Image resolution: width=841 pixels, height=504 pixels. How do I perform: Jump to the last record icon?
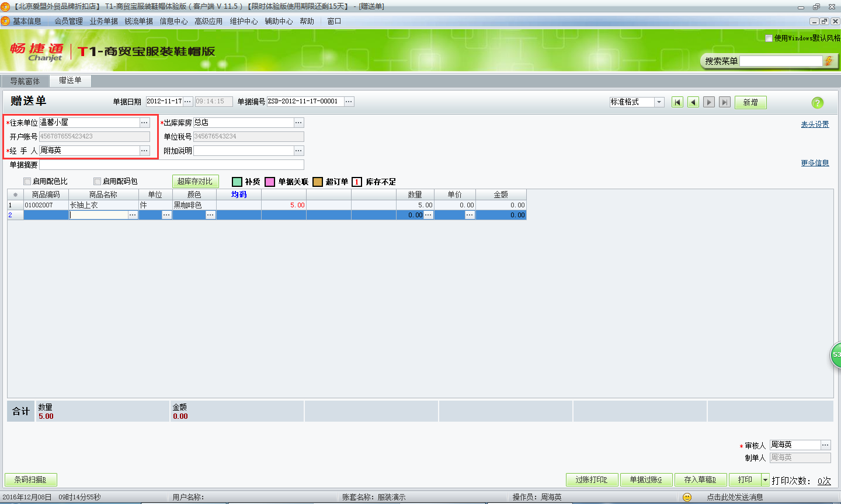pyautogui.click(x=725, y=102)
